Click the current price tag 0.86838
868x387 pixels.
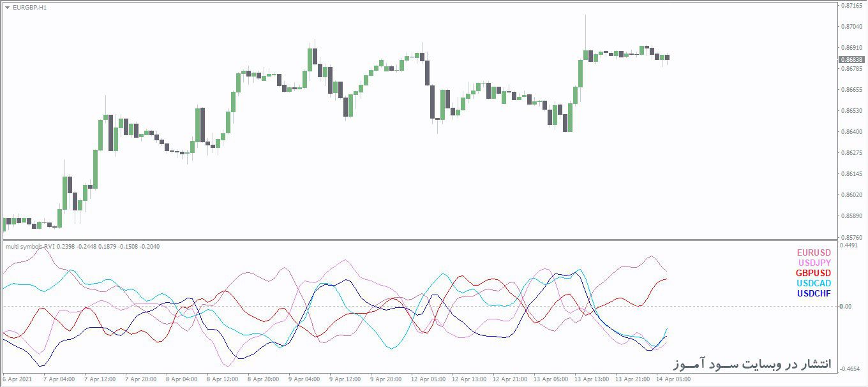tap(850, 59)
